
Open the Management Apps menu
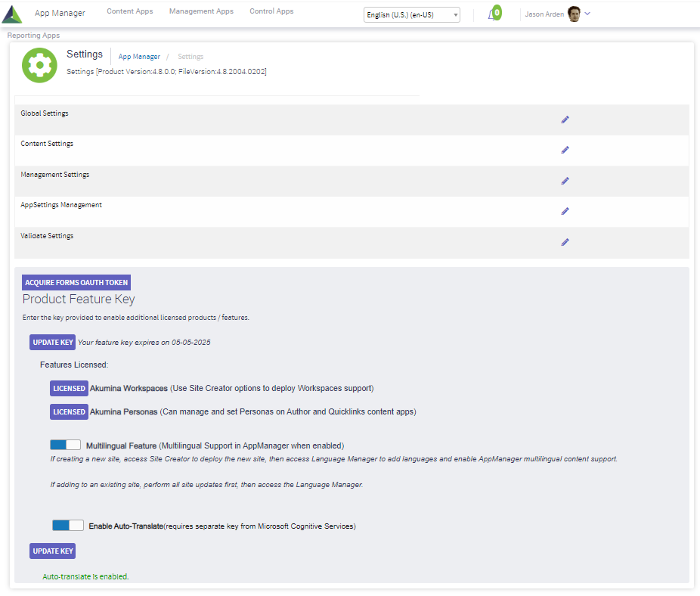[201, 11]
